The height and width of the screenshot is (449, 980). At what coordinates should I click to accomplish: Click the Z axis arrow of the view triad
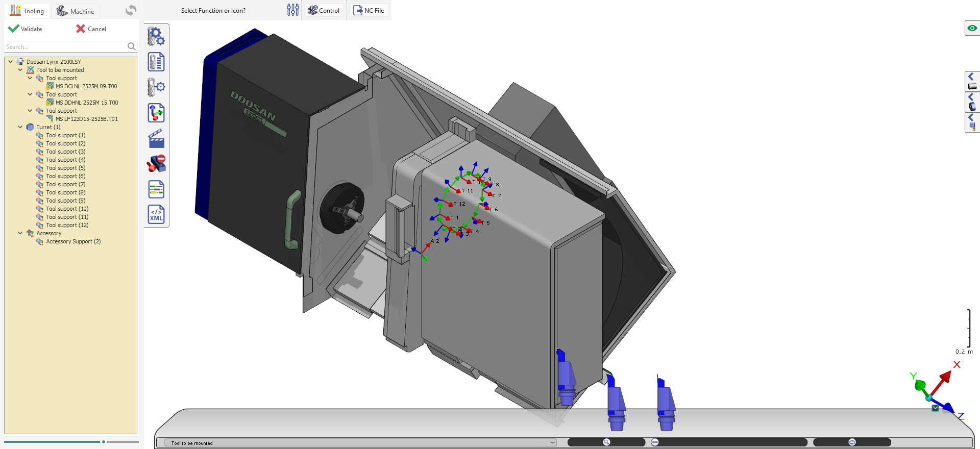click(x=948, y=407)
